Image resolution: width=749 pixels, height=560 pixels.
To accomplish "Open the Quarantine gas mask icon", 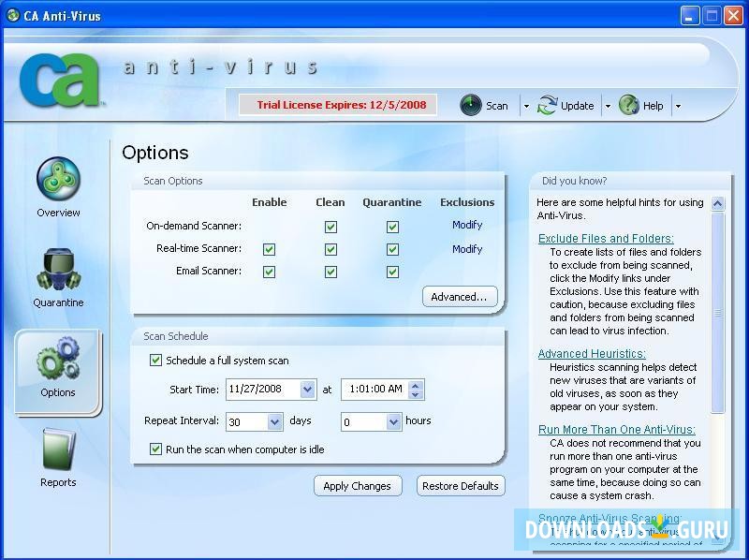I will point(58,270).
